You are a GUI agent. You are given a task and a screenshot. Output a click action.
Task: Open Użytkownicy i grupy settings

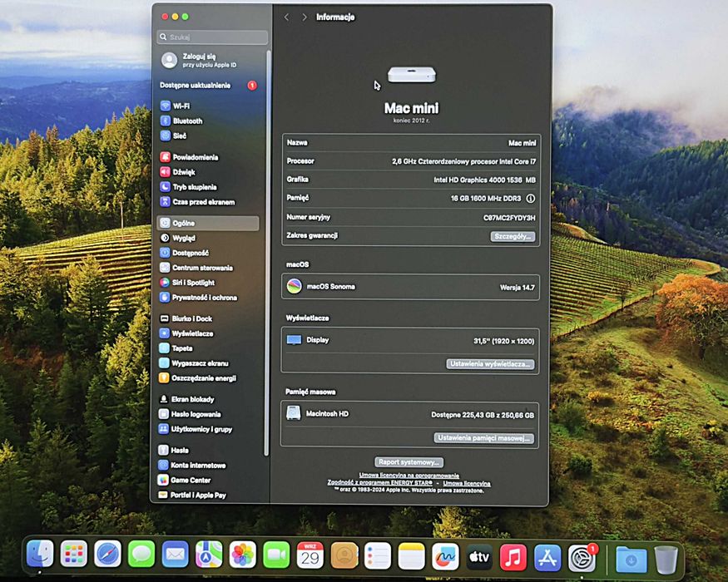click(196, 429)
